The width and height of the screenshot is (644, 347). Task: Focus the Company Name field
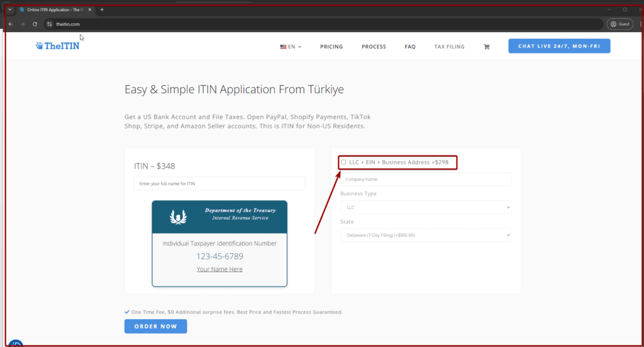click(x=426, y=179)
